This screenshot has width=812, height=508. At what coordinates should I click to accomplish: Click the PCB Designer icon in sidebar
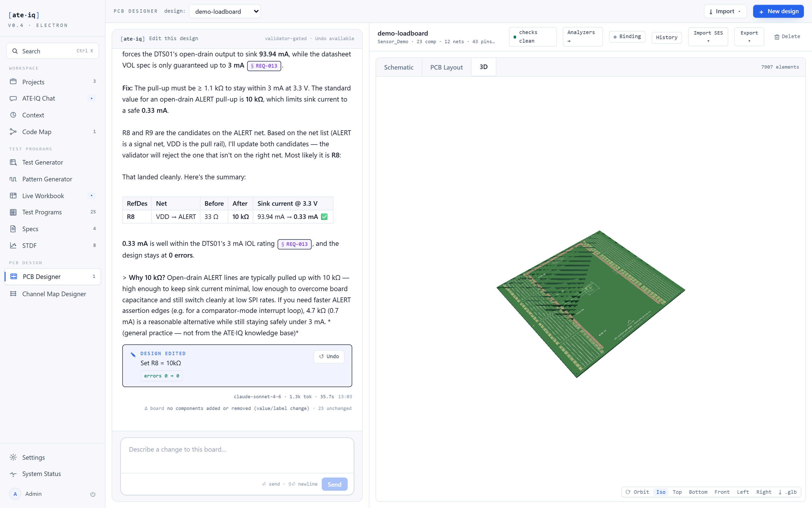(x=14, y=277)
